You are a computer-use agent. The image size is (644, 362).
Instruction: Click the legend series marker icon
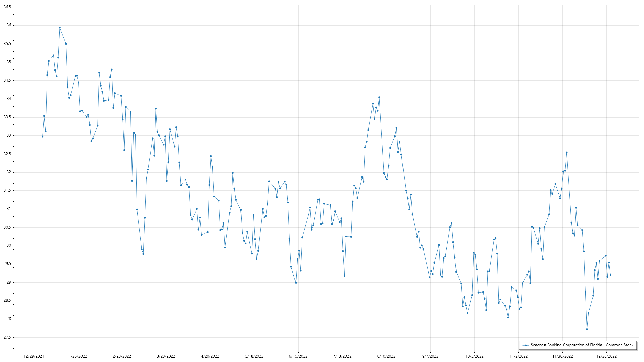pos(526,345)
